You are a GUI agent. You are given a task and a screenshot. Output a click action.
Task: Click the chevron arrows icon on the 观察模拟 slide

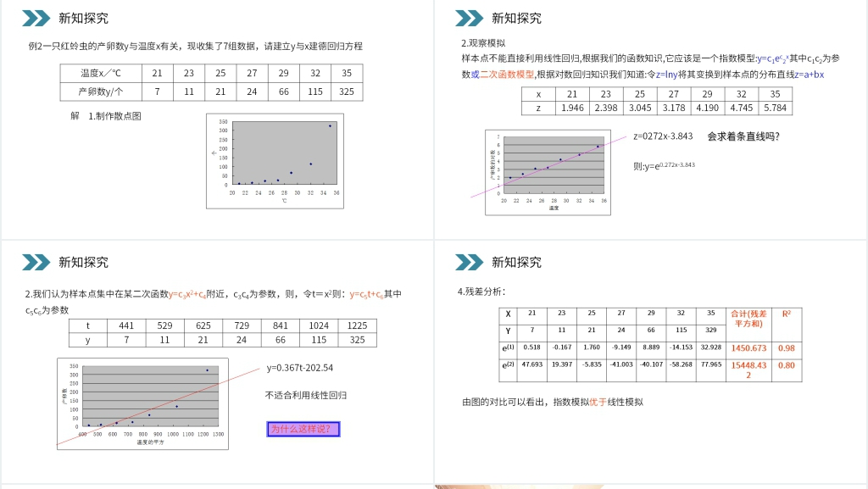click(x=469, y=19)
